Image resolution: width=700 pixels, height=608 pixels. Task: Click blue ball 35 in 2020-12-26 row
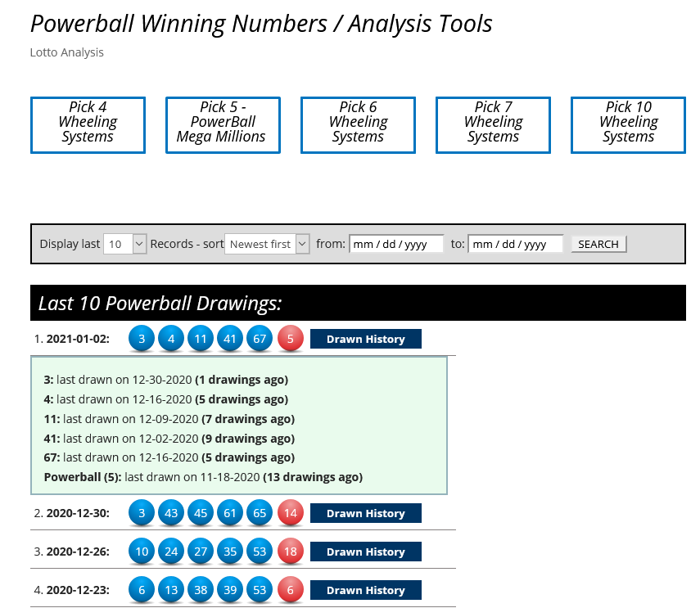click(230, 552)
